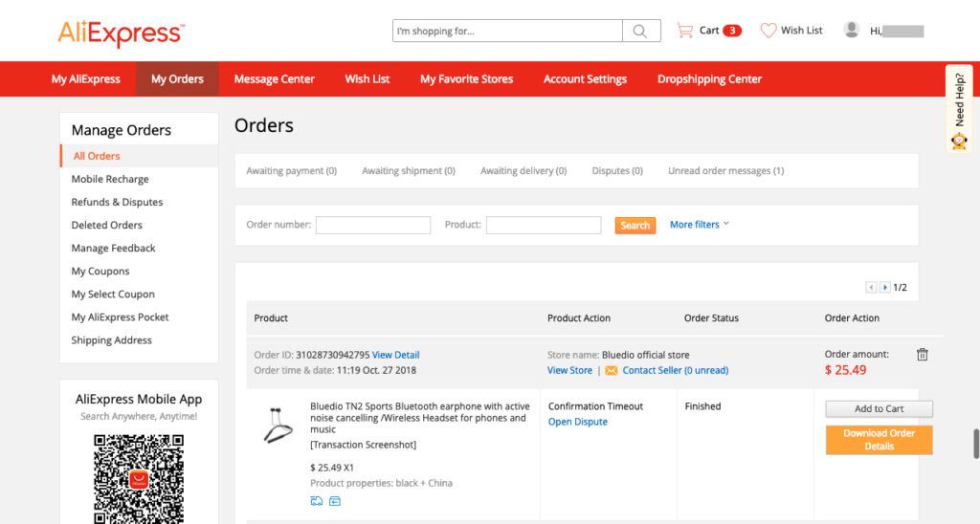Image resolution: width=980 pixels, height=524 pixels.
Task: Open Dropshipping Center menu item
Action: point(709,79)
